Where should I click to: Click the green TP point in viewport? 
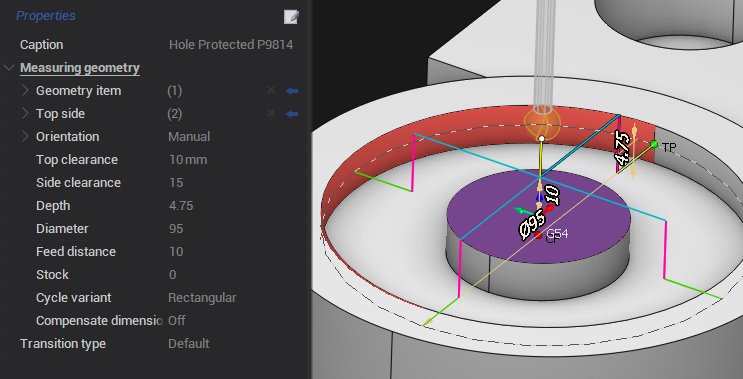(654, 144)
